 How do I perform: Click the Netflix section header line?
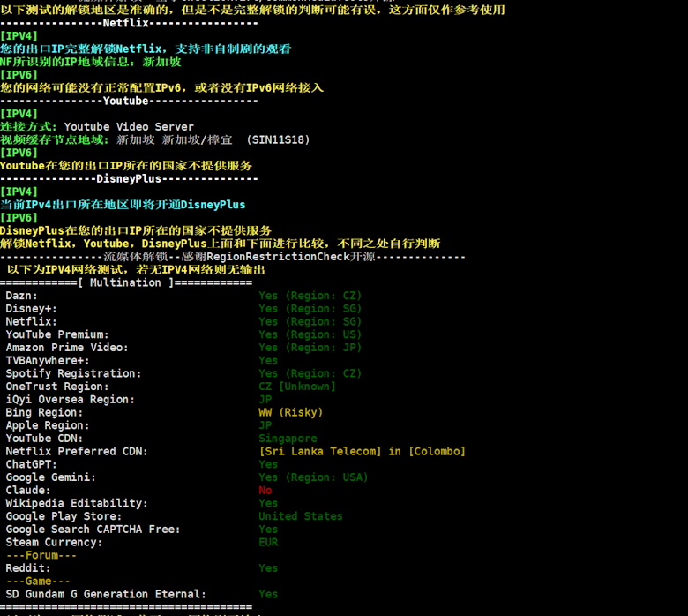(129, 23)
